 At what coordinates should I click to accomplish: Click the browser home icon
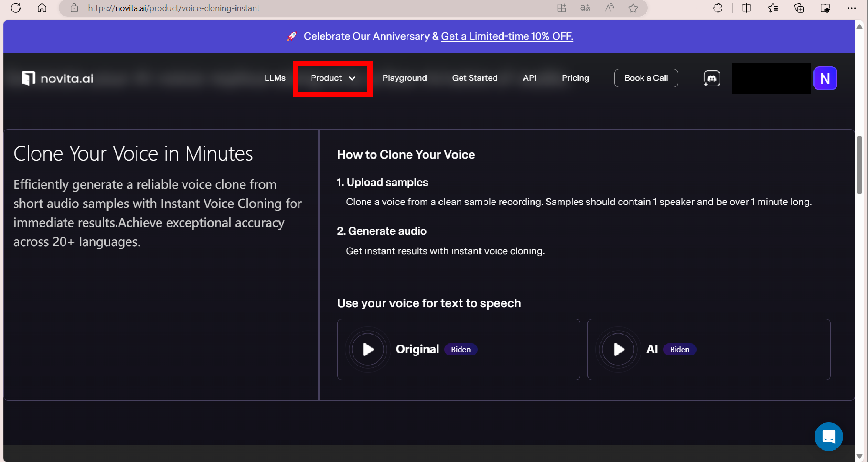click(42, 8)
